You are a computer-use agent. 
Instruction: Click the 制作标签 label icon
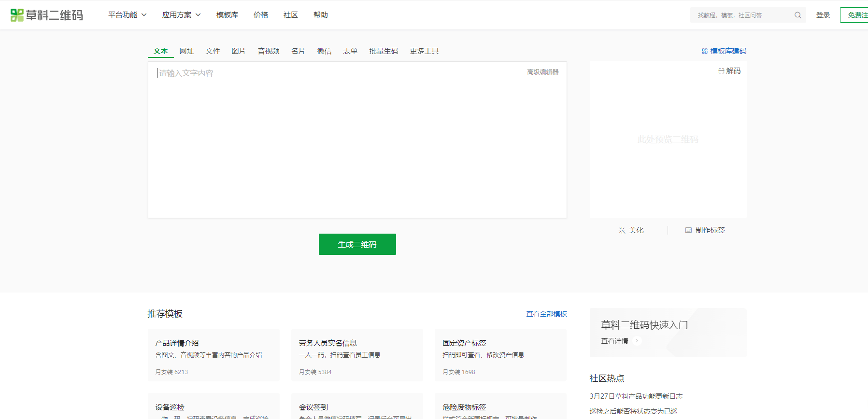688,230
